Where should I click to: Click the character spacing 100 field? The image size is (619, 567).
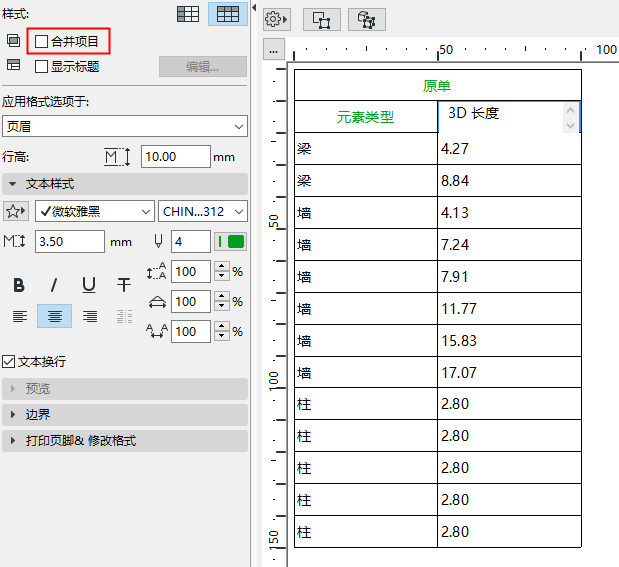pyautogui.click(x=191, y=332)
